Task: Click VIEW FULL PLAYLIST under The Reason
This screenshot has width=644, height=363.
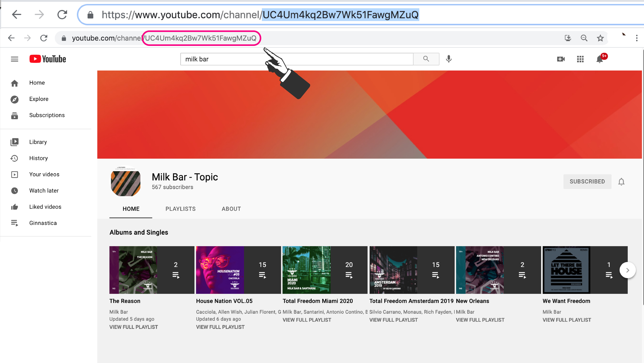Action: pyautogui.click(x=133, y=327)
